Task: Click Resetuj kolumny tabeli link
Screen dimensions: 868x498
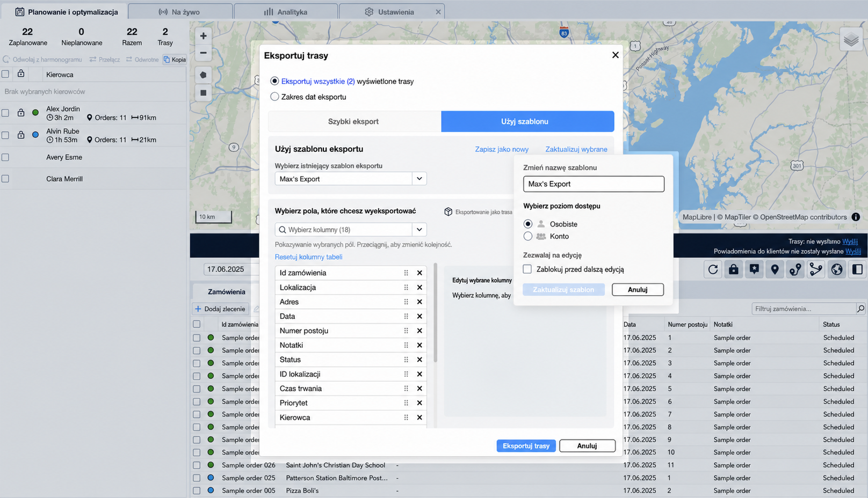Action: coord(308,257)
